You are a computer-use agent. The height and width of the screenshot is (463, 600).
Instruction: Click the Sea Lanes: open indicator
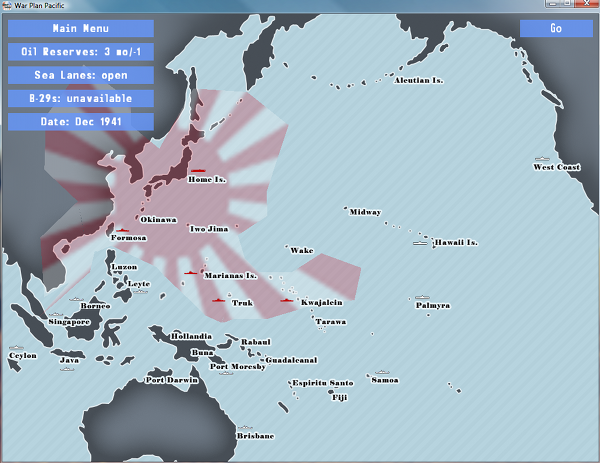[x=81, y=75]
